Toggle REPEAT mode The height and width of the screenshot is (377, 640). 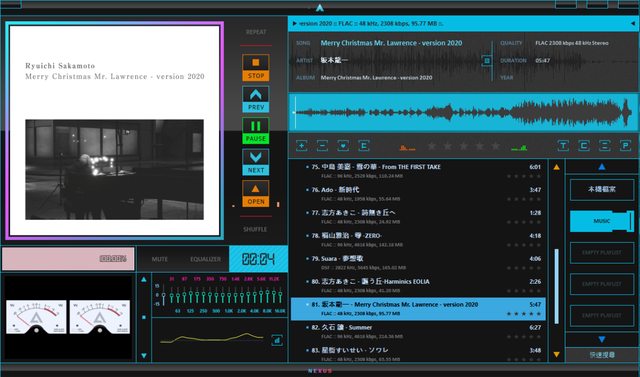[x=256, y=32]
